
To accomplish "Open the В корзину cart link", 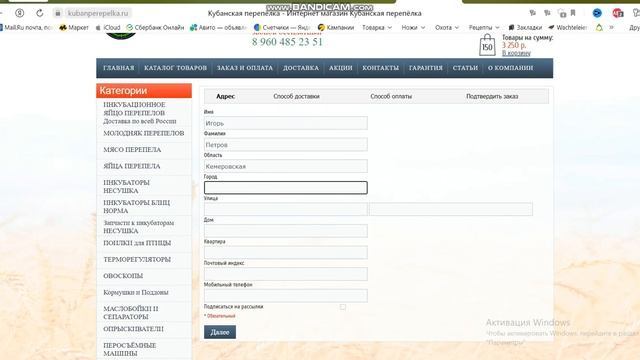I will coord(516,53).
